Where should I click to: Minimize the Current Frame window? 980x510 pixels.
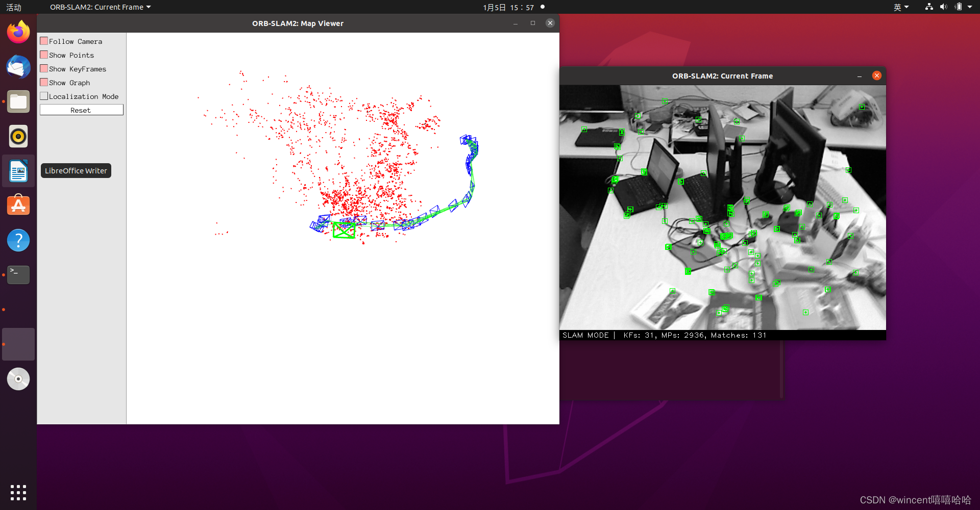[860, 76]
